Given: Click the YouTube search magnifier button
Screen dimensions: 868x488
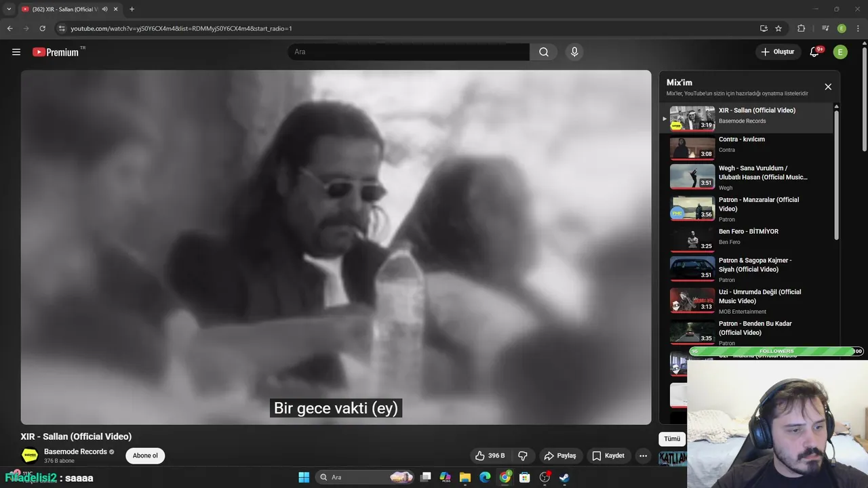Looking at the screenshot, I should tap(544, 52).
